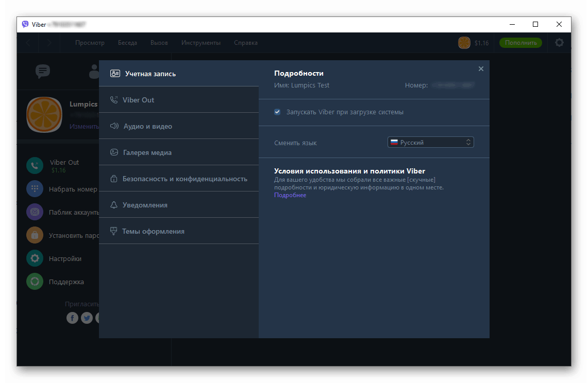
Task: Open the Инструменты menu
Action: pos(201,43)
